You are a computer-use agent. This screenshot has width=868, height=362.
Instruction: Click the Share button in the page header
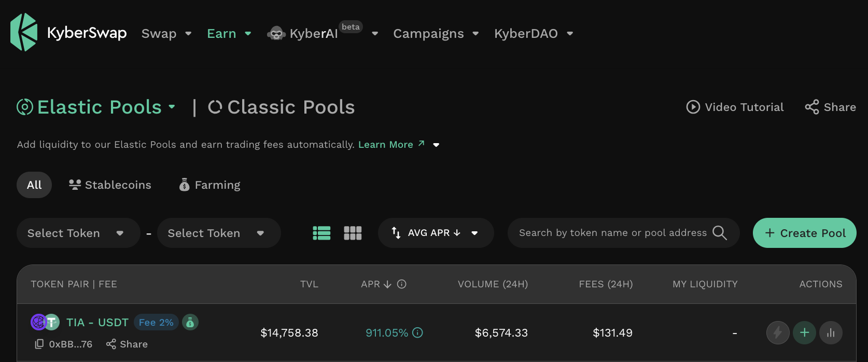point(830,107)
